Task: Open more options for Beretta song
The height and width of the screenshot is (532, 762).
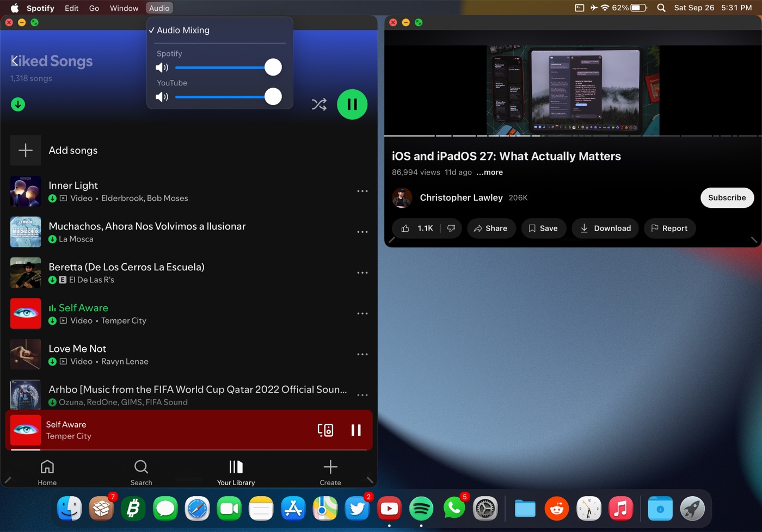Action: [x=362, y=273]
